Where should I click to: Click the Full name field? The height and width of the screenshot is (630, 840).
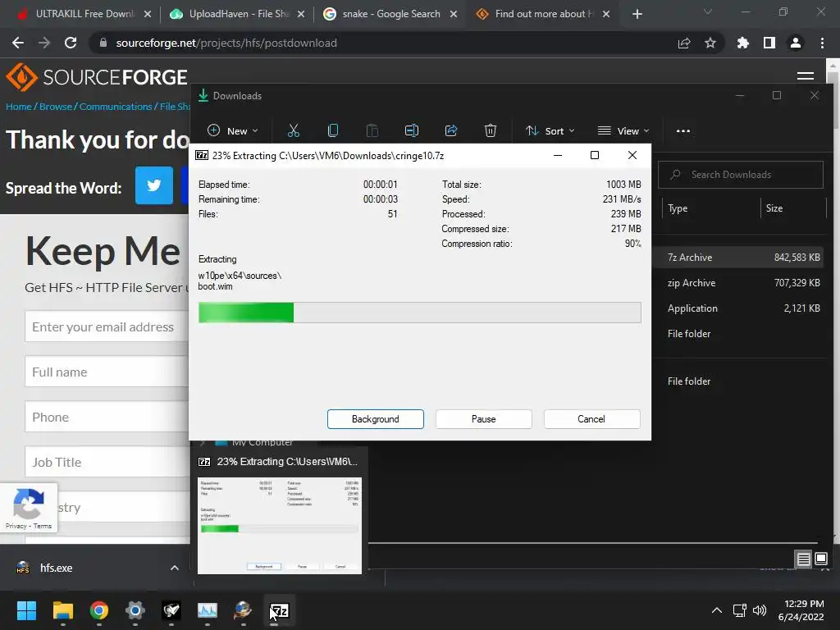[107, 372]
